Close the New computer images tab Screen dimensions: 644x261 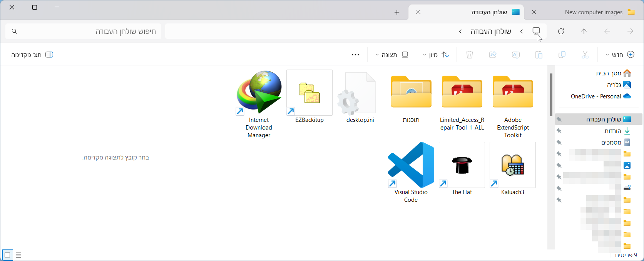(534, 12)
